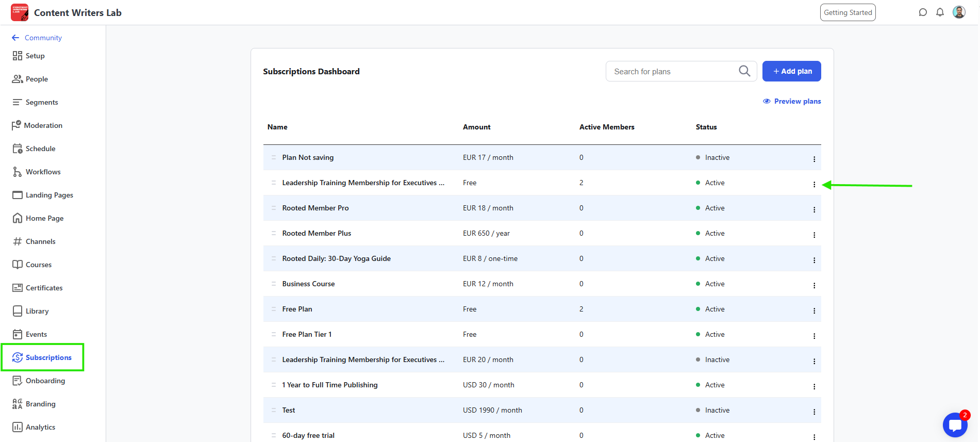Click the Getting Started button
Viewport: 980px width, 442px height.
(848, 12)
